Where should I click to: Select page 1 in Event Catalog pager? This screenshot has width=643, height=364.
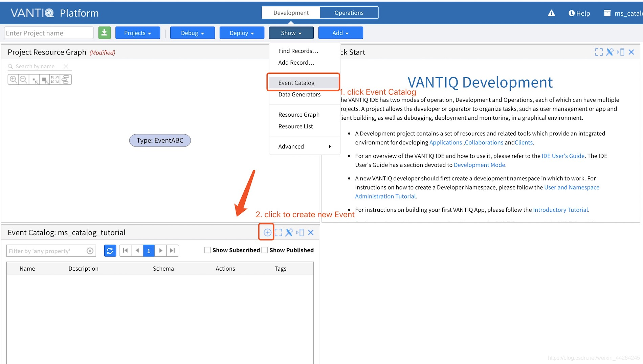click(149, 251)
